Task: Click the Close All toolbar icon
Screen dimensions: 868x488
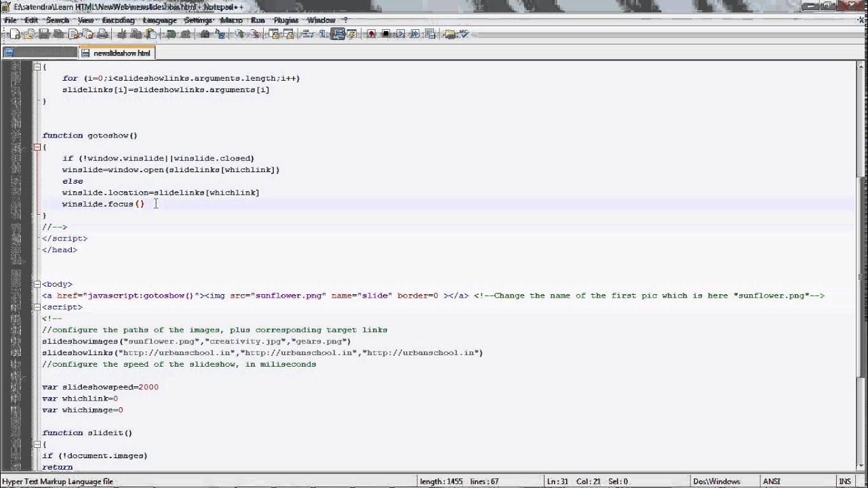Action: pos(87,34)
